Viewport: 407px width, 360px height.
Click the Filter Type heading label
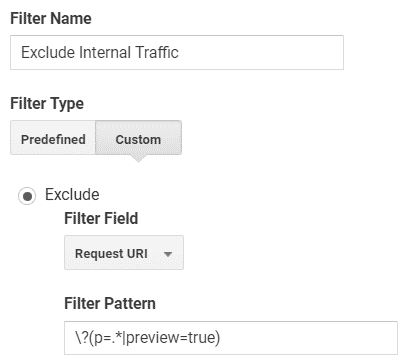(x=47, y=104)
